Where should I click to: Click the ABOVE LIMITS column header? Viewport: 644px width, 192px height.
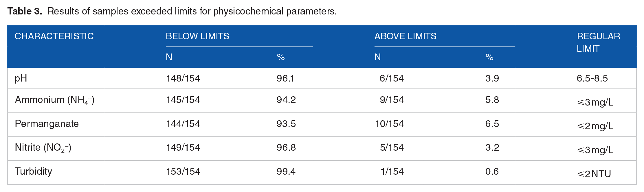coord(405,36)
